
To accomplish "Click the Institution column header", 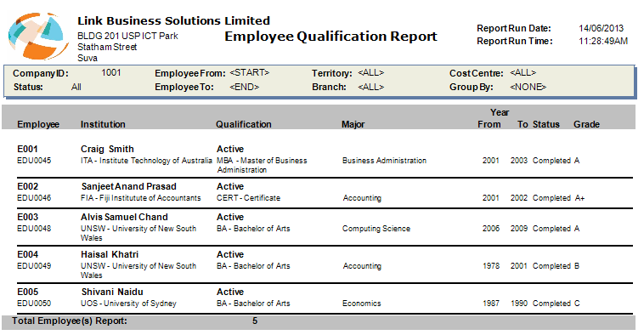I will click(x=103, y=124).
